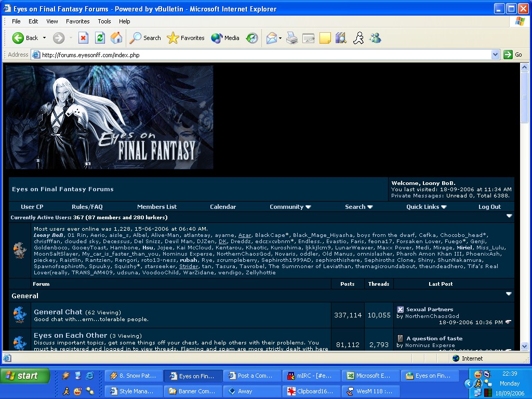The image size is (532, 399).
Task: Go to the Home page icon
Action: point(116,37)
